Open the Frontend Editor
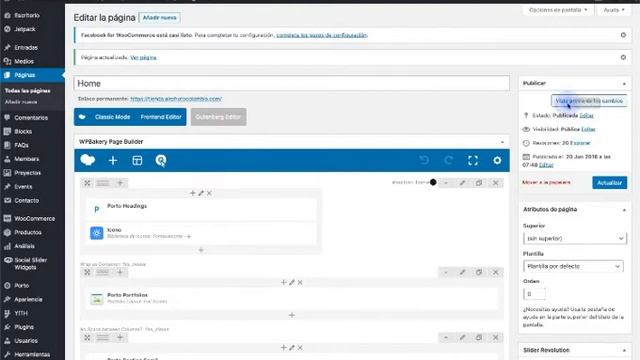The image size is (640, 360). [161, 117]
